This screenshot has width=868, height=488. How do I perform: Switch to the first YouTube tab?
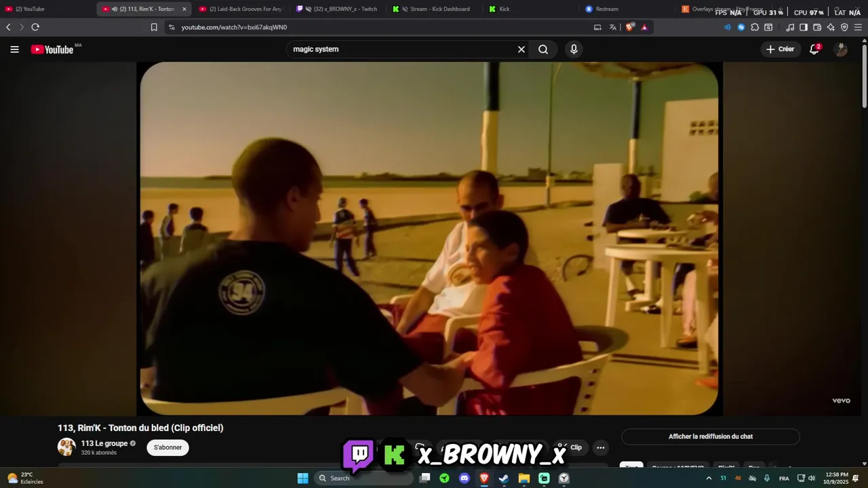click(47, 9)
